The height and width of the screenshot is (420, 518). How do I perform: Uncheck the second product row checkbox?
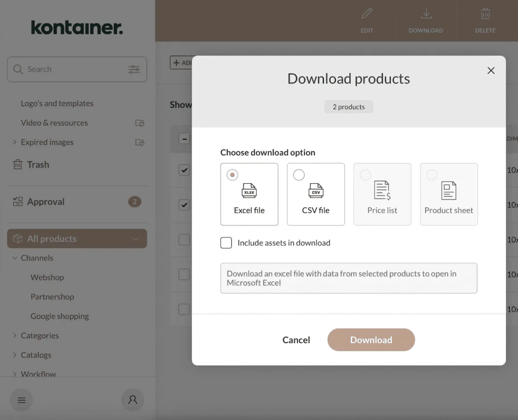coord(184,205)
